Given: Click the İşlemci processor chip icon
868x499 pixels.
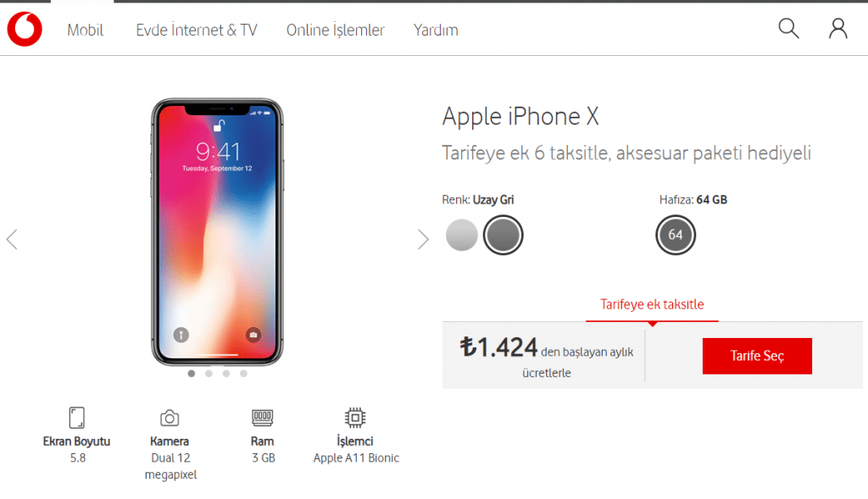Looking at the screenshot, I should pos(355,418).
